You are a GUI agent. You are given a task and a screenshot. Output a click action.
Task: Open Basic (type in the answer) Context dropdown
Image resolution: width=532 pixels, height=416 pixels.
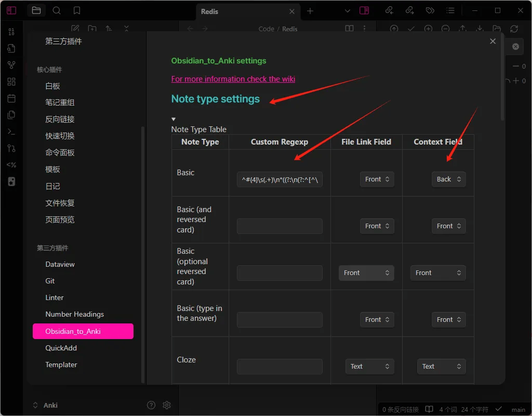click(x=448, y=320)
